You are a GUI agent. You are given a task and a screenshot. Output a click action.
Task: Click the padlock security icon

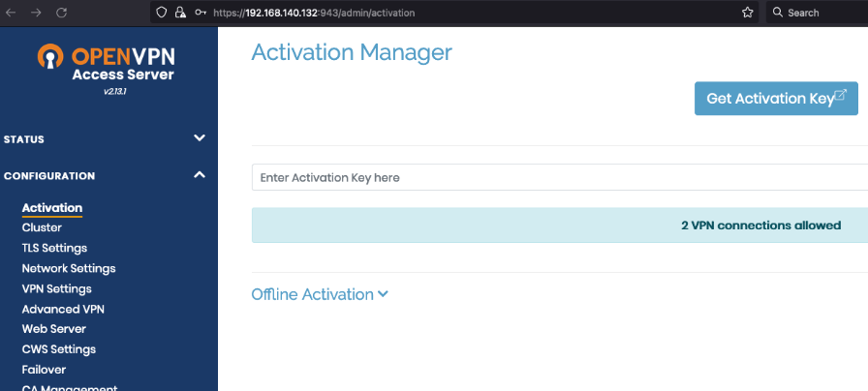(x=180, y=13)
